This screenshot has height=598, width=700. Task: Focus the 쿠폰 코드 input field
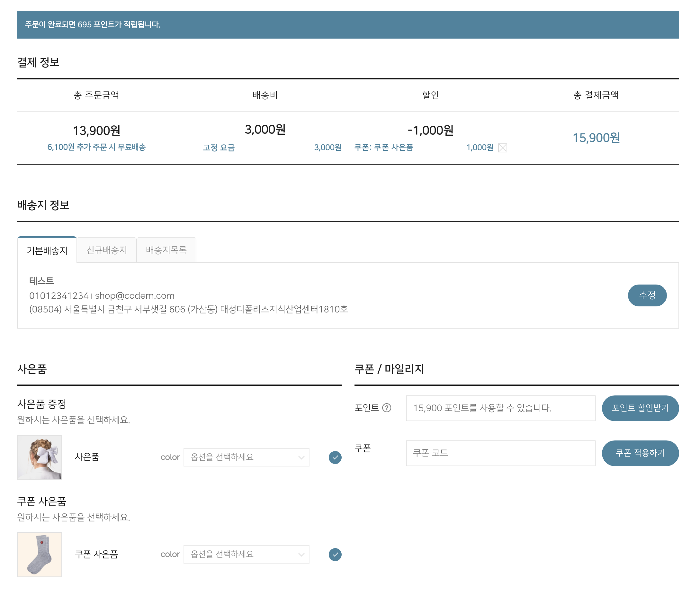pyautogui.click(x=500, y=453)
